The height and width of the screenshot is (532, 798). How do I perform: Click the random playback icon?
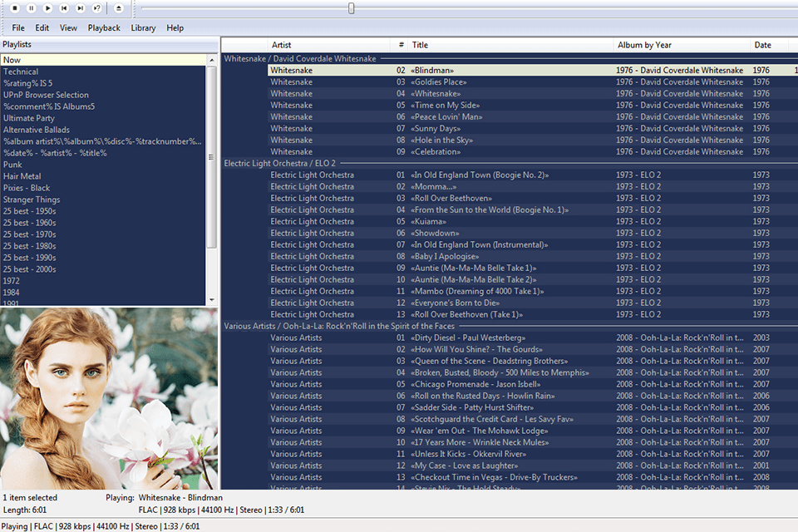pyautogui.click(x=97, y=7)
